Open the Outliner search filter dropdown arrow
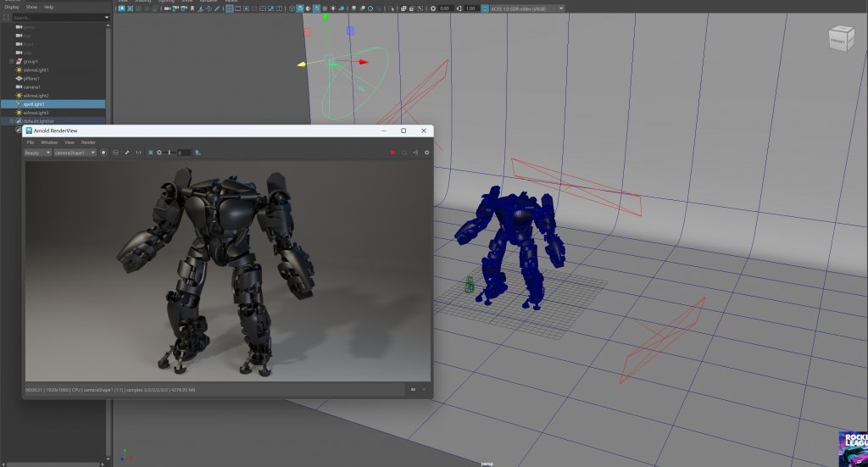Image resolution: width=868 pixels, height=467 pixels. (107, 18)
